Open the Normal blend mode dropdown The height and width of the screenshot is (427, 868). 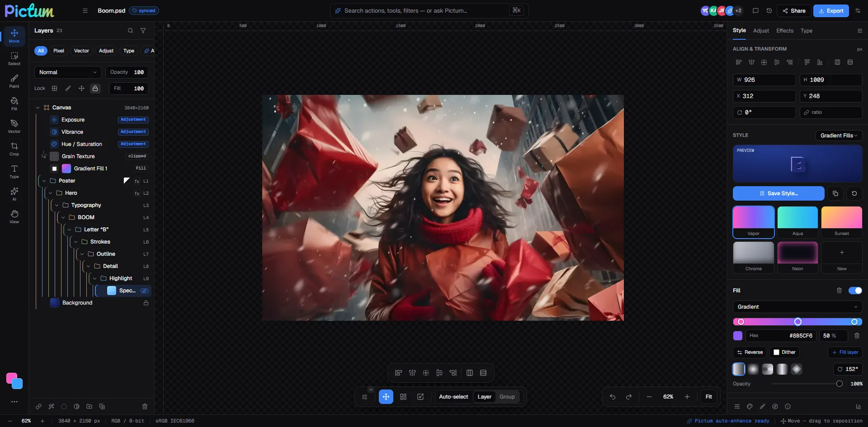(x=68, y=72)
